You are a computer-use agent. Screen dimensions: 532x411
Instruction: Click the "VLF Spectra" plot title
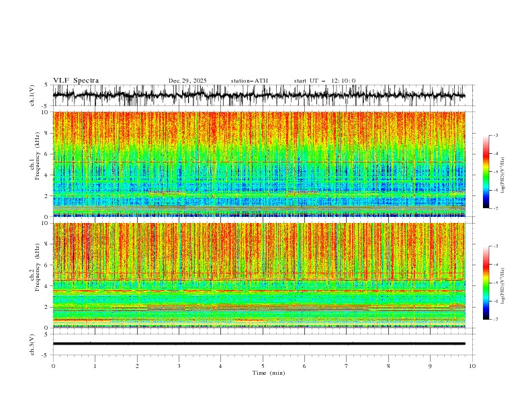[76, 81]
